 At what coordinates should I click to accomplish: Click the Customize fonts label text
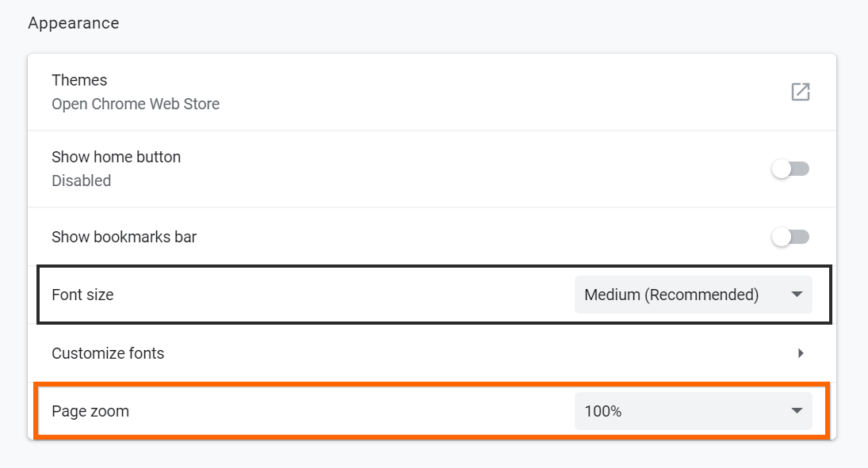pyautogui.click(x=108, y=353)
